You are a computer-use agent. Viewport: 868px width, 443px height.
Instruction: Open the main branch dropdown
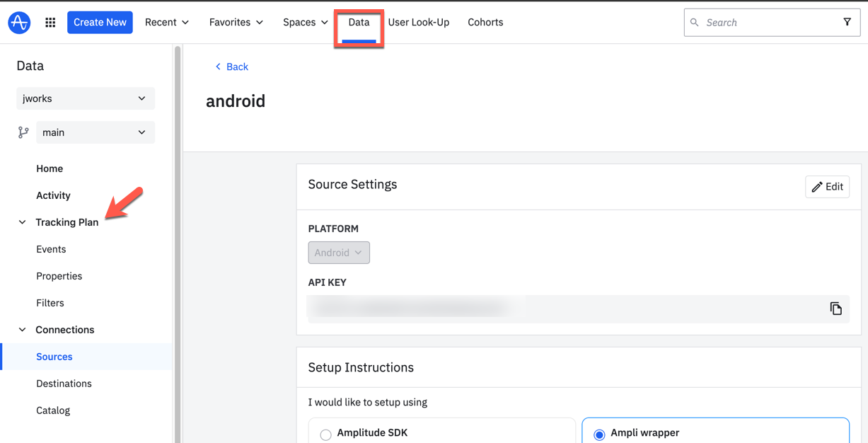(x=96, y=132)
